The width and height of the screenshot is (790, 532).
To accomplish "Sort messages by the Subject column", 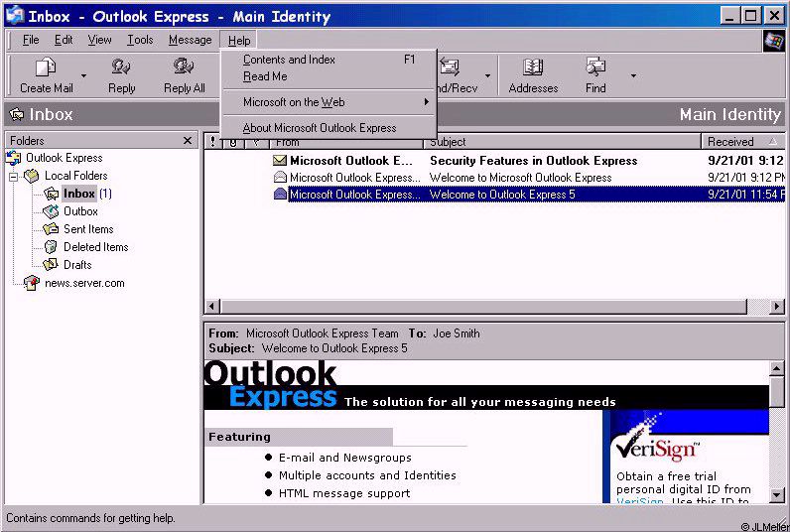I will point(563,142).
